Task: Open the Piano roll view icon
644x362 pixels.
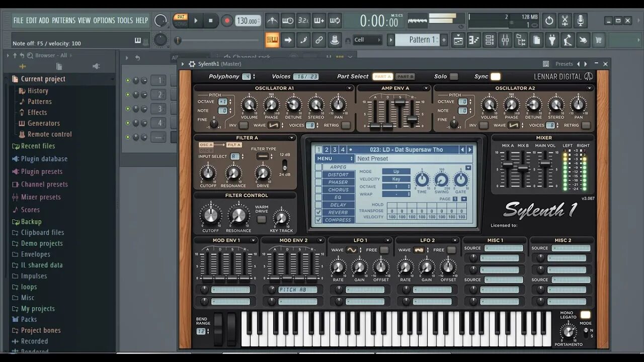Action: pos(473,40)
